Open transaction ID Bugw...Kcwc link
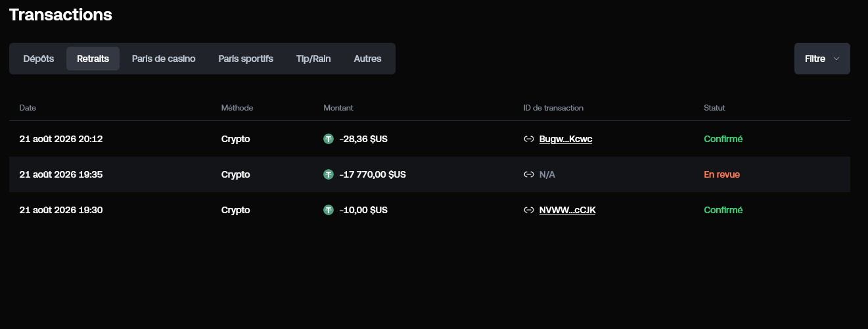The height and width of the screenshot is (329, 868). pos(566,139)
